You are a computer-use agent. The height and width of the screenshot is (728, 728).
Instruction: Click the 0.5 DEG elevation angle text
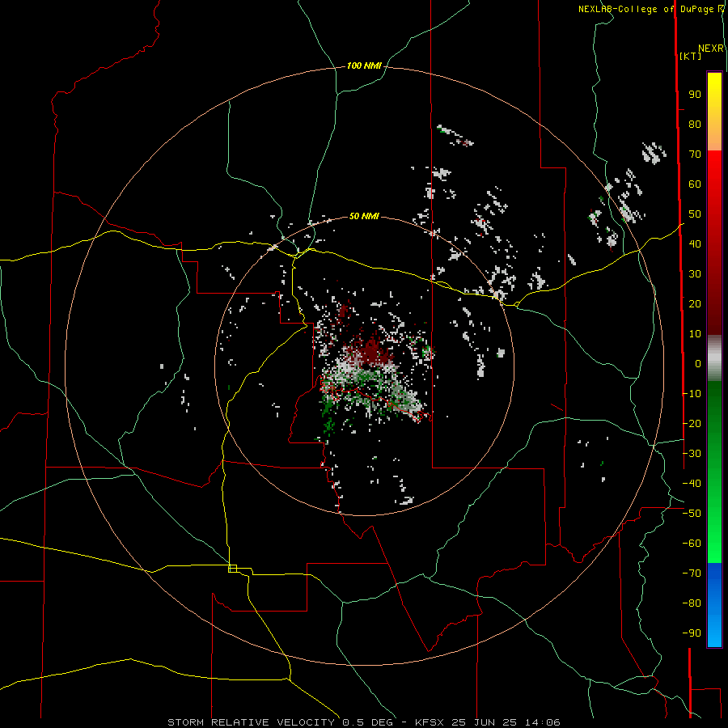click(367, 722)
